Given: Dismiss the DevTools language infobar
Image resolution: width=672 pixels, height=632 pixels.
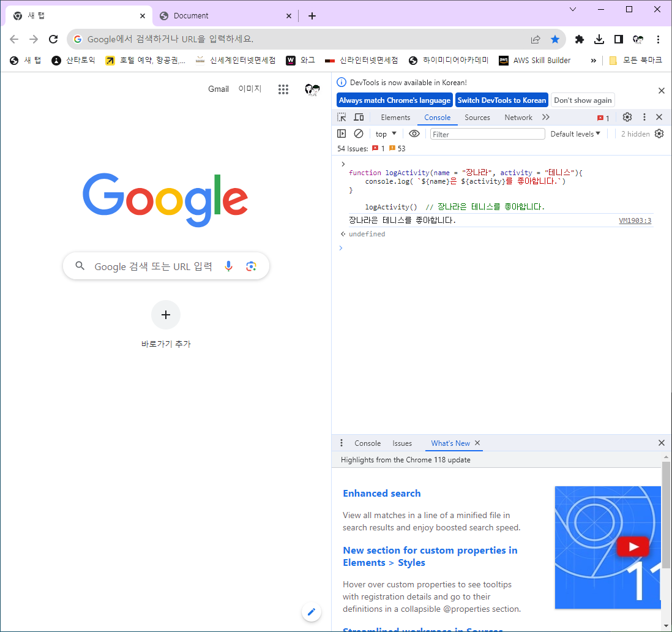Looking at the screenshot, I should tap(661, 91).
